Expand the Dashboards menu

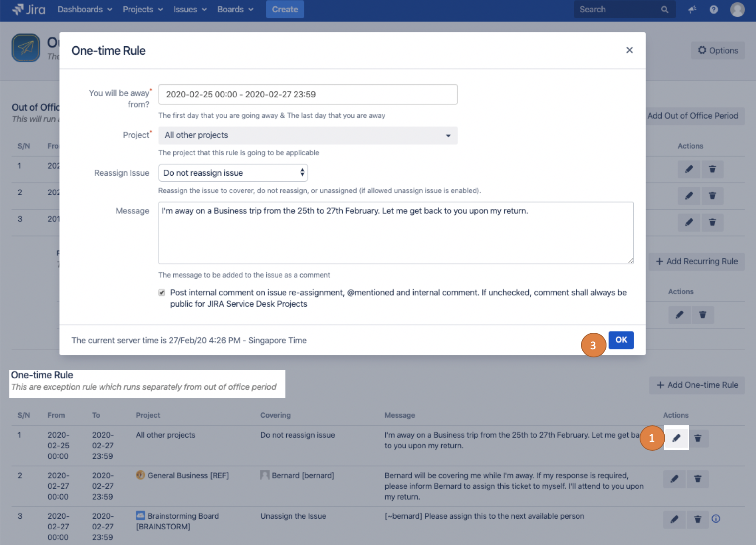(85, 9)
